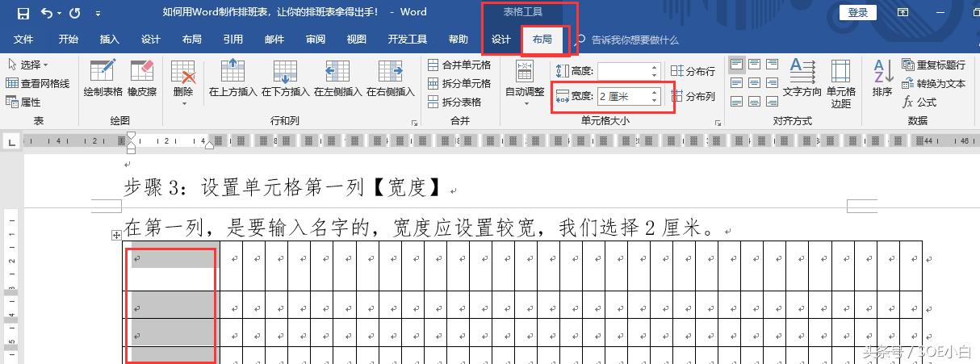Screen dimensions: 980x364
Task: Activate the 绘制表格 draw table tool
Action: click(103, 78)
